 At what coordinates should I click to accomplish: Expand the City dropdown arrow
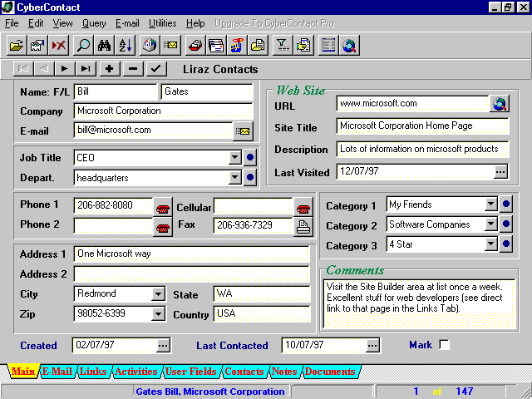click(x=158, y=294)
